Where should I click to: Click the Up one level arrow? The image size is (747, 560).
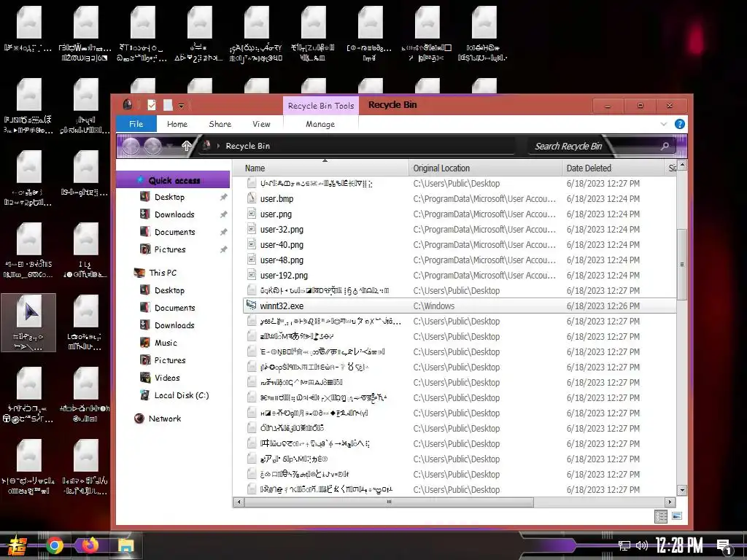click(186, 146)
